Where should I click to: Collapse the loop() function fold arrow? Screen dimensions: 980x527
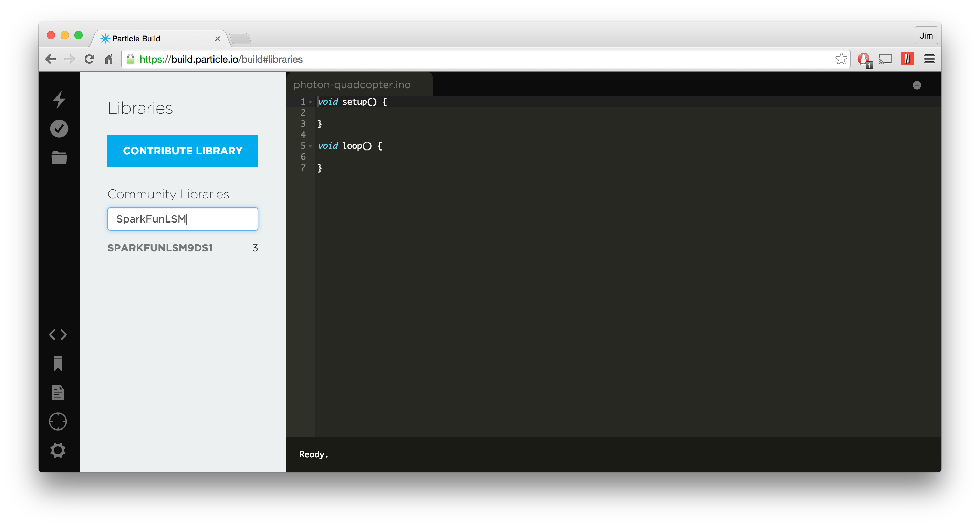(311, 146)
